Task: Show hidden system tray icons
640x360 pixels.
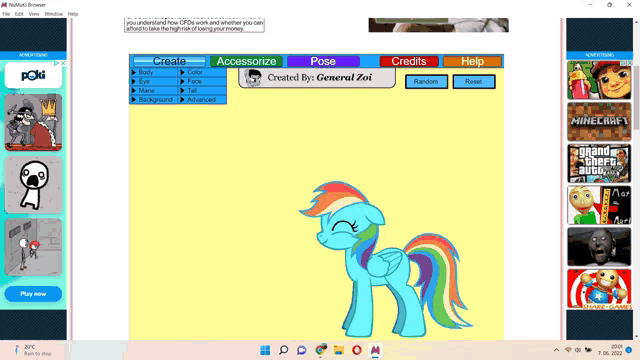Action: [556, 350]
